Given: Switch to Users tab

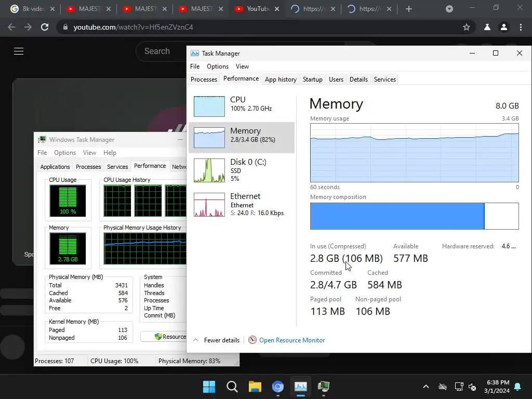Looking at the screenshot, I should [x=336, y=79].
